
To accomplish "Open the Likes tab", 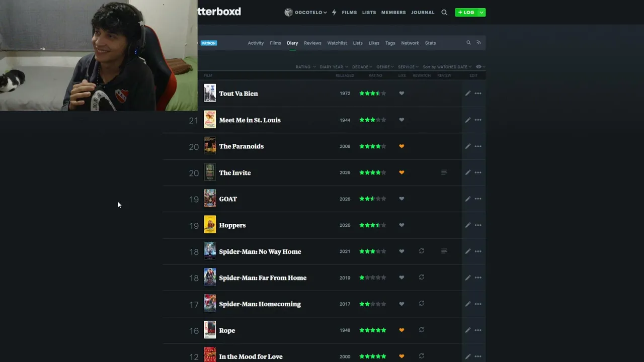I will point(374,43).
